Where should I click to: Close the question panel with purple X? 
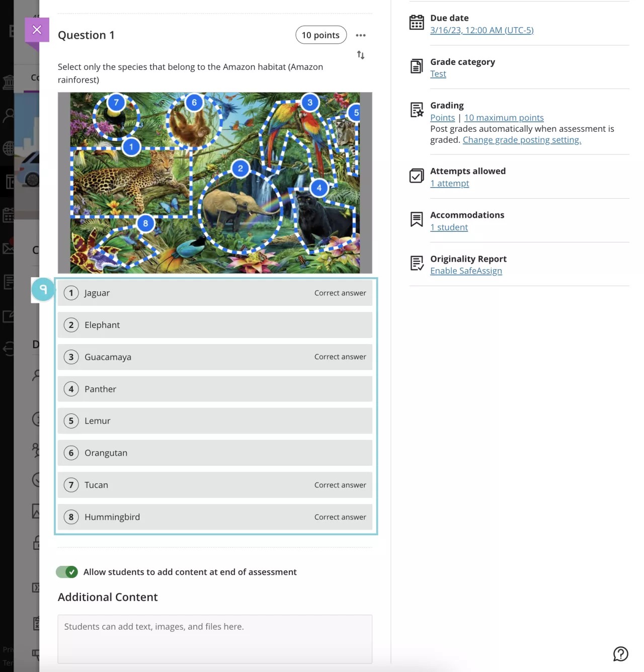(x=37, y=30)
